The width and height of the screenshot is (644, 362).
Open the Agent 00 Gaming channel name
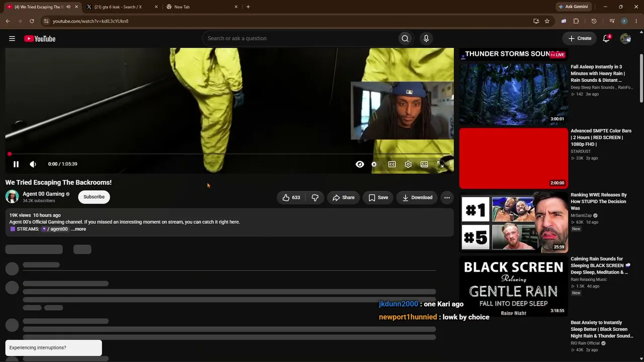click(44, 194)
